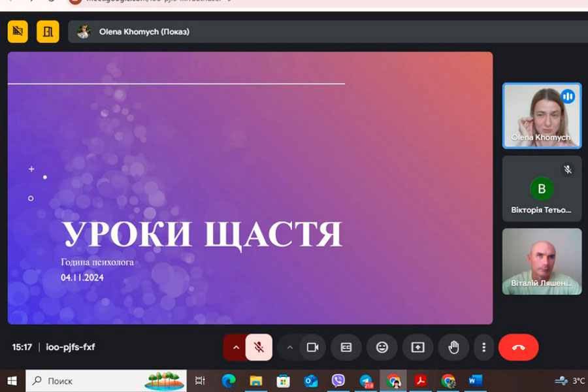
Task: Open File Explorer from taskbar
Action: [255, 381]
